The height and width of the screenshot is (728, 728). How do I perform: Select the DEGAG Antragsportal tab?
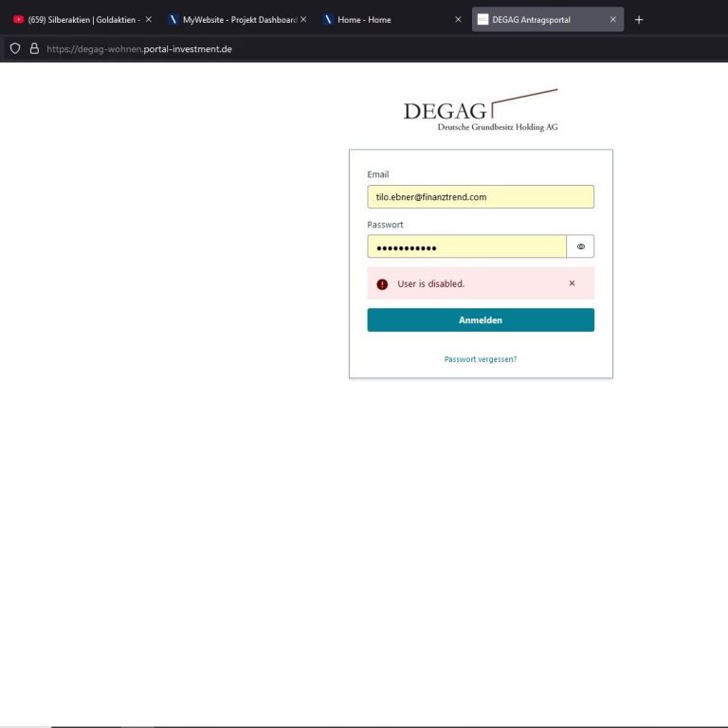[547, 20]
